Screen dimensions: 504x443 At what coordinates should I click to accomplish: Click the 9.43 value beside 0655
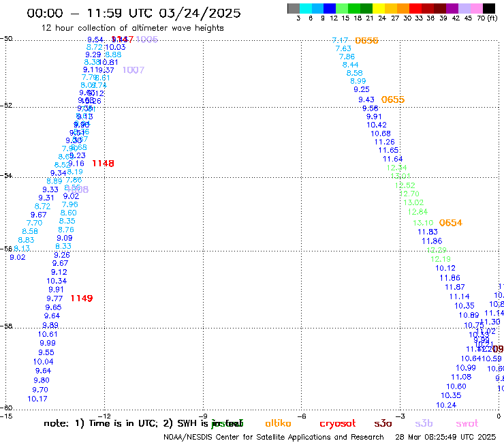point(366,100)
